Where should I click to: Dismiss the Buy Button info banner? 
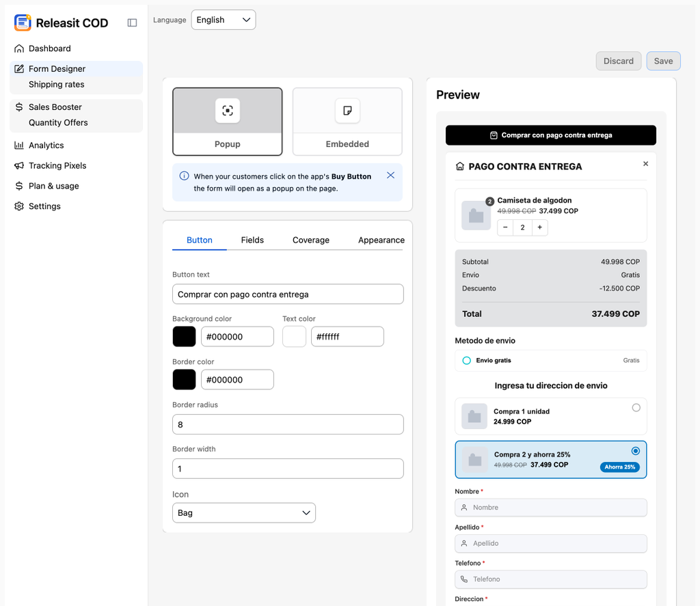(390, 176)
